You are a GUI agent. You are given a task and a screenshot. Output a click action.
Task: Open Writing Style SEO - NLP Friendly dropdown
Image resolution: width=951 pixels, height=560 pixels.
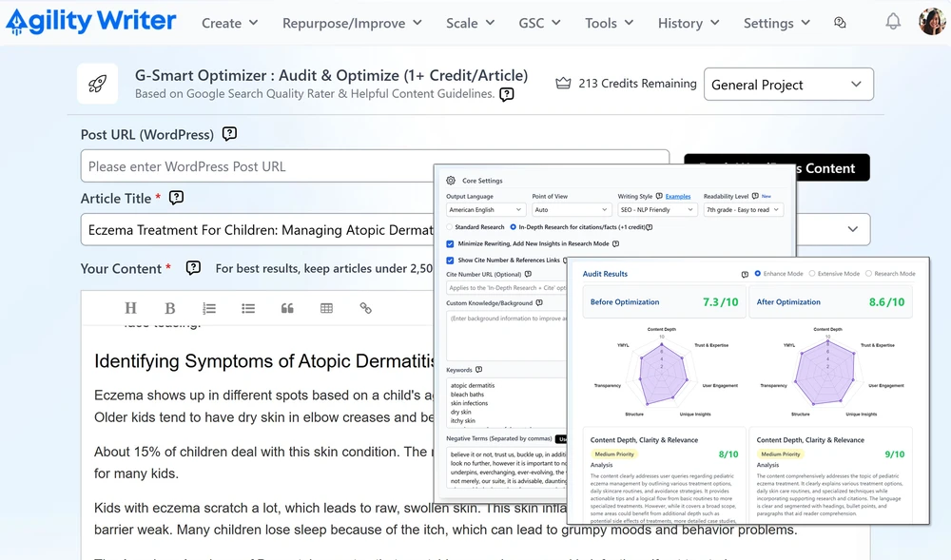coord(657,210)
